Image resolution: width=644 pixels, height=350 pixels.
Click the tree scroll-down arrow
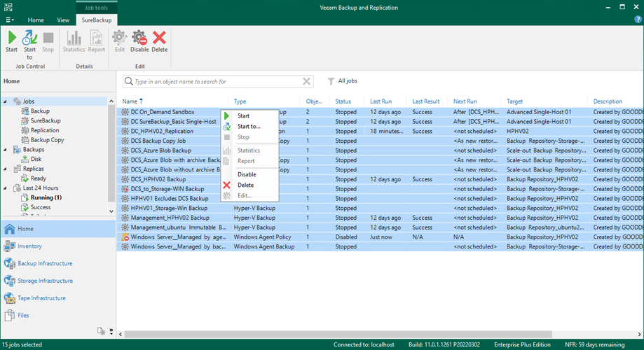[111, 211]
